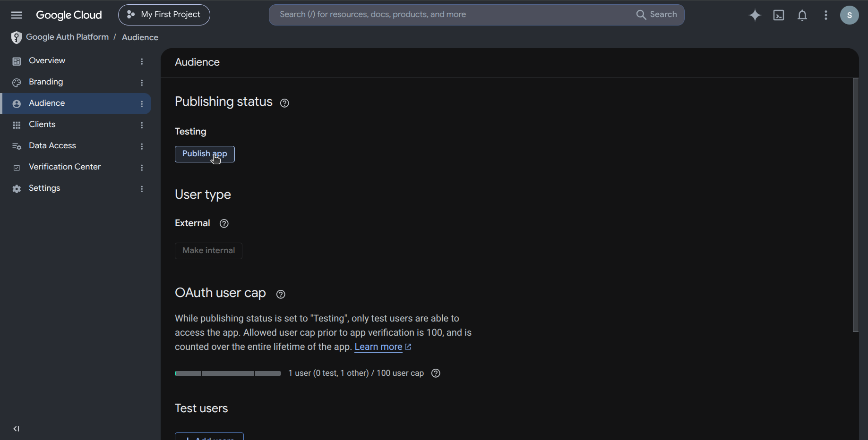
Task: Select the Audience sidebar item
Action: (x=76, y=103)
